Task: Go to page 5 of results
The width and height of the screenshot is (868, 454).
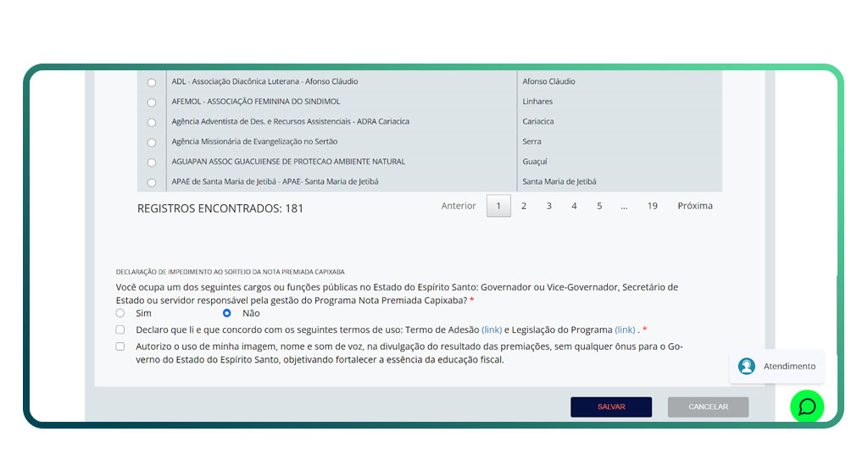Action: pyautogui.click(x=599, y=206)
